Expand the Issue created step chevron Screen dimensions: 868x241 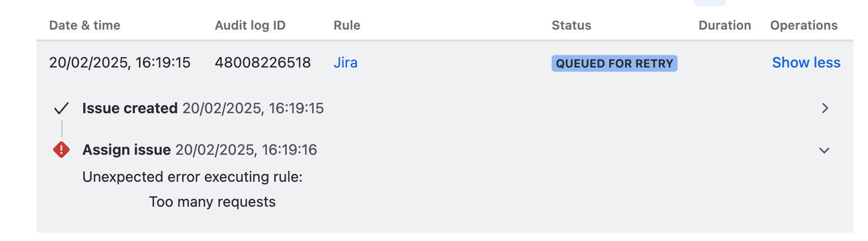[x=825, y=108]
